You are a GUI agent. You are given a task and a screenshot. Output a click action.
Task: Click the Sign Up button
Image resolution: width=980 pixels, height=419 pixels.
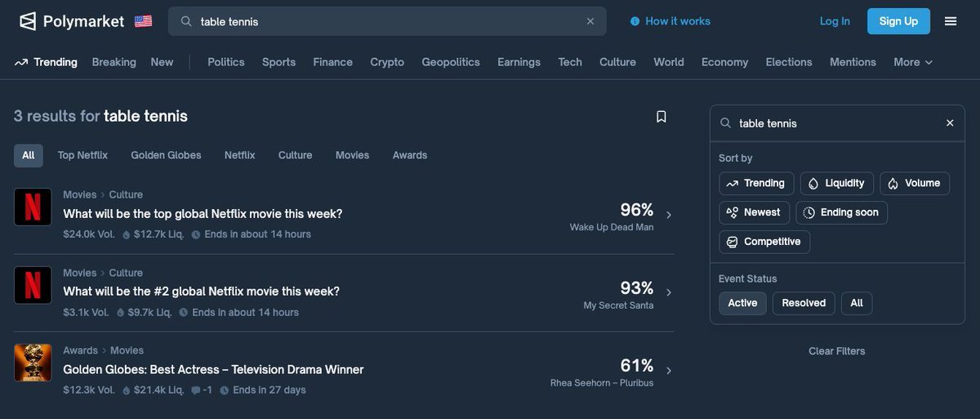(898, 21)
